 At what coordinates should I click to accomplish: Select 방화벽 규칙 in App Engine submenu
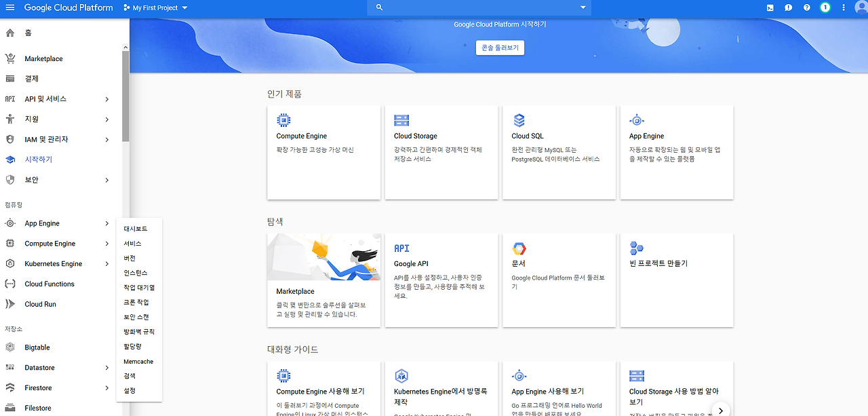139,332
